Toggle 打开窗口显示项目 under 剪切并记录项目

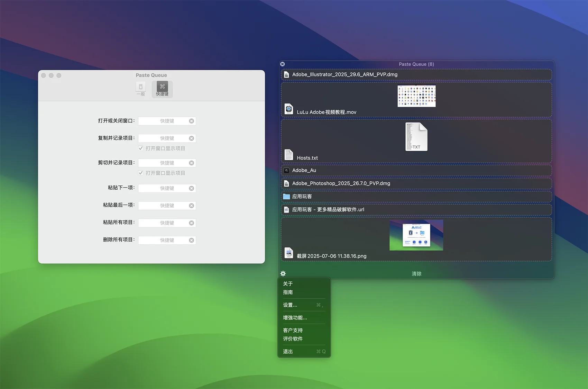pos(141,173)
